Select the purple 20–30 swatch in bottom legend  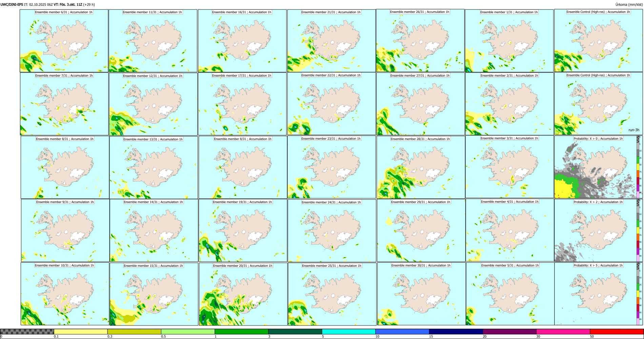[509, 332]
